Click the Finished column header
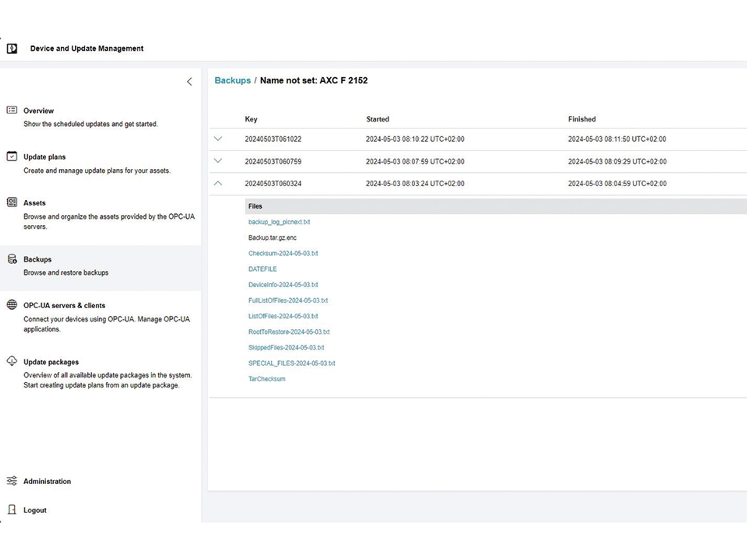This screenshot has width=747, height=560. coord(582,119)
